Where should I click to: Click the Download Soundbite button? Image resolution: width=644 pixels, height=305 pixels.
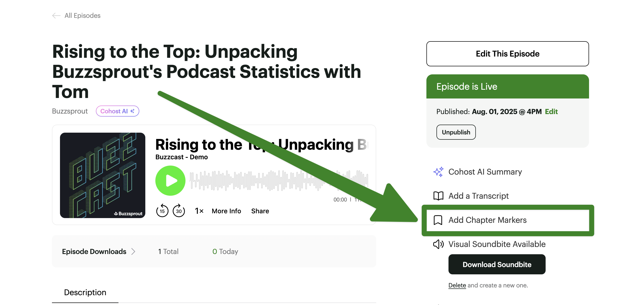(x=497, y=264)
